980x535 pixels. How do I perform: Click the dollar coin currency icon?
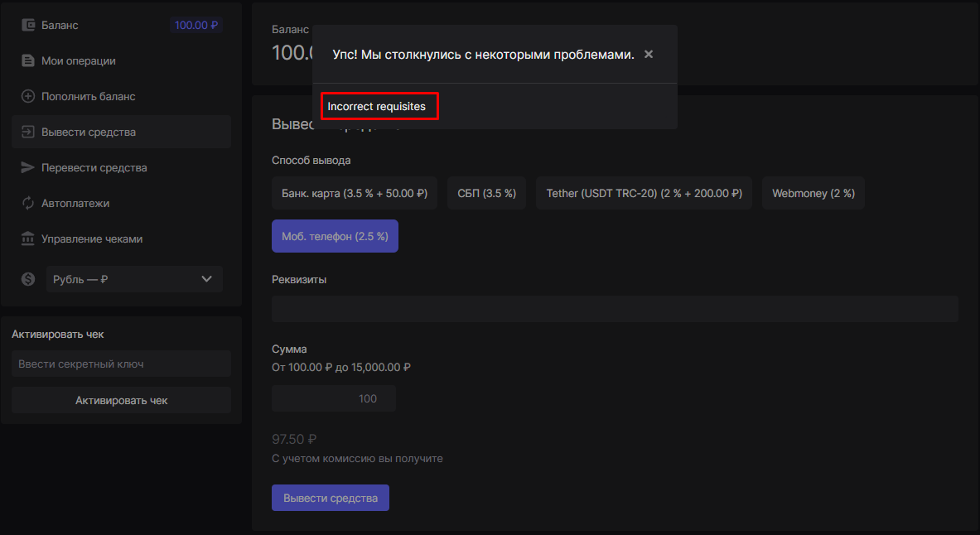(28, 280)
